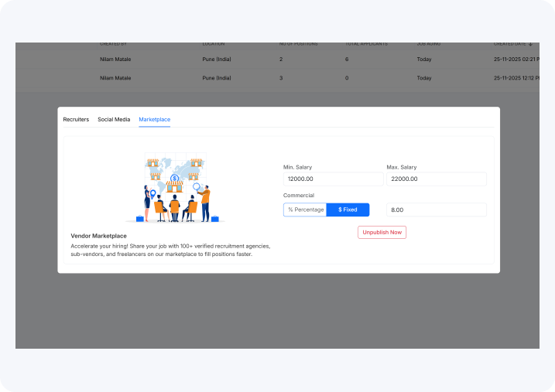Image resolution: width=555 pixels, height=392 pixels.
Task: Choose the % Percentage commercial option
Action: (x=305, y=210)
